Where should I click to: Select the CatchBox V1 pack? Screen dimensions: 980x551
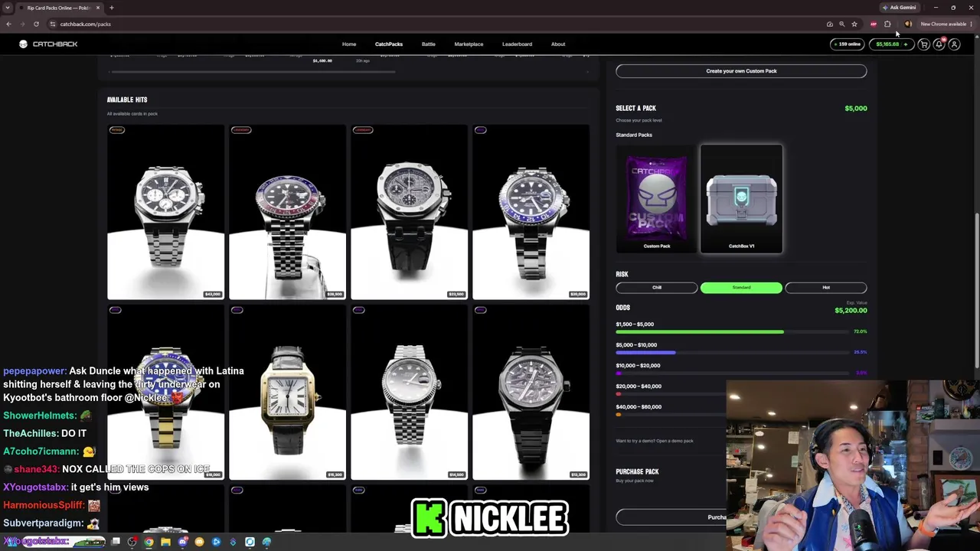pos(741,199)
